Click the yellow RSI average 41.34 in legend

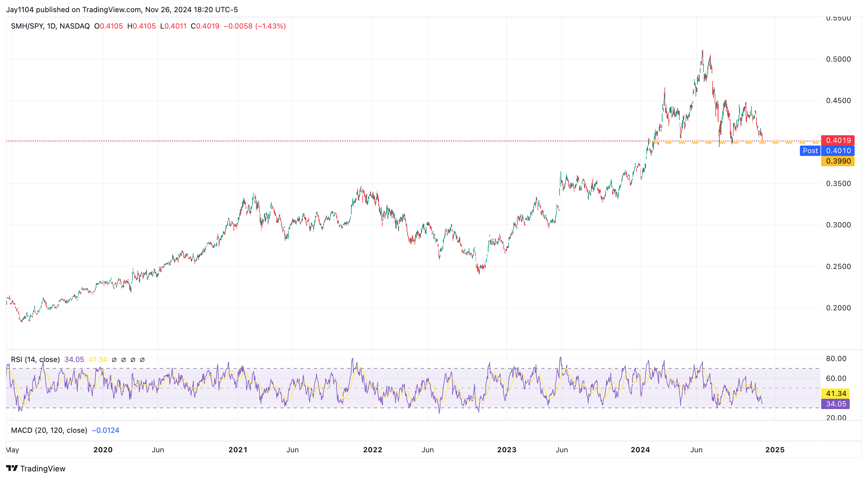coord(98,360)
